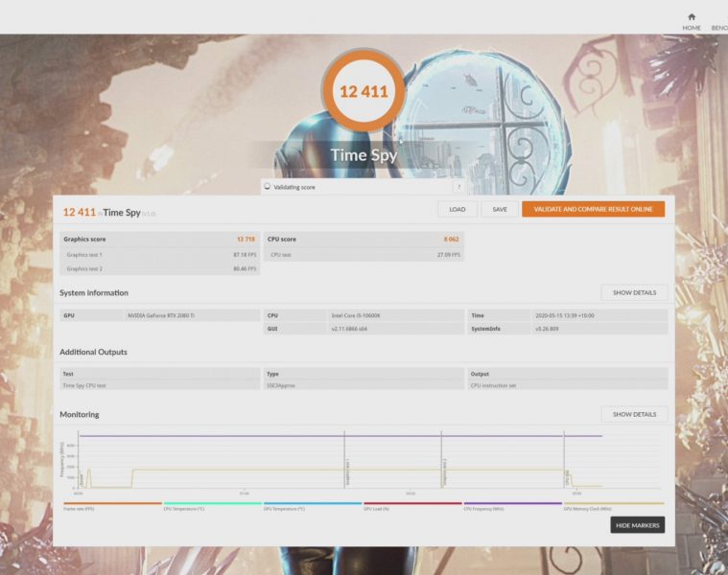Toggle the GPU Temperature legend line
The image size is (728, 575).
(313, 506)
